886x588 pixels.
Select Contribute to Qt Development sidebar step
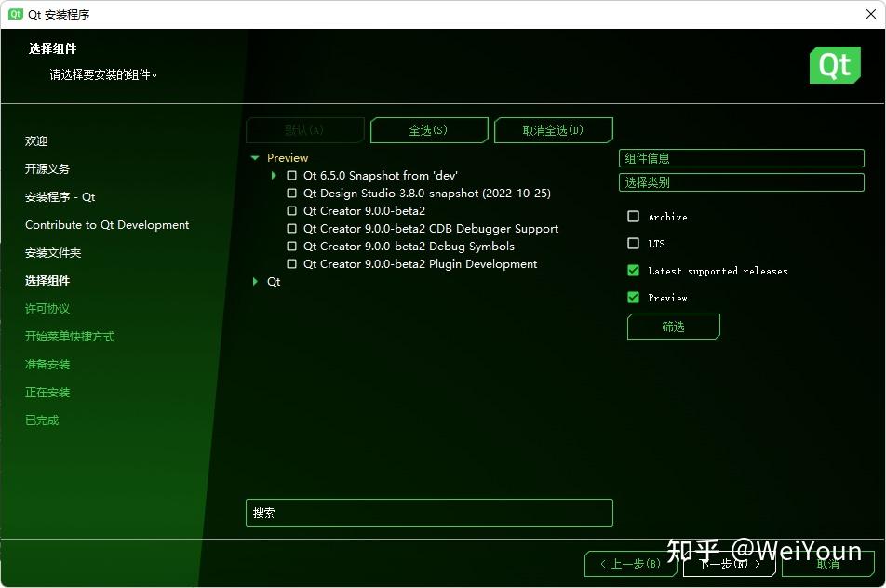(107, 225)
